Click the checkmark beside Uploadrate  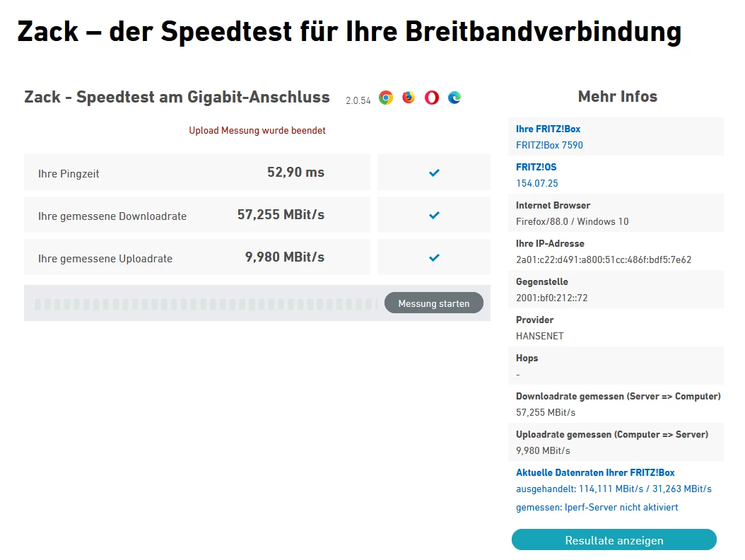pos(434,257)
